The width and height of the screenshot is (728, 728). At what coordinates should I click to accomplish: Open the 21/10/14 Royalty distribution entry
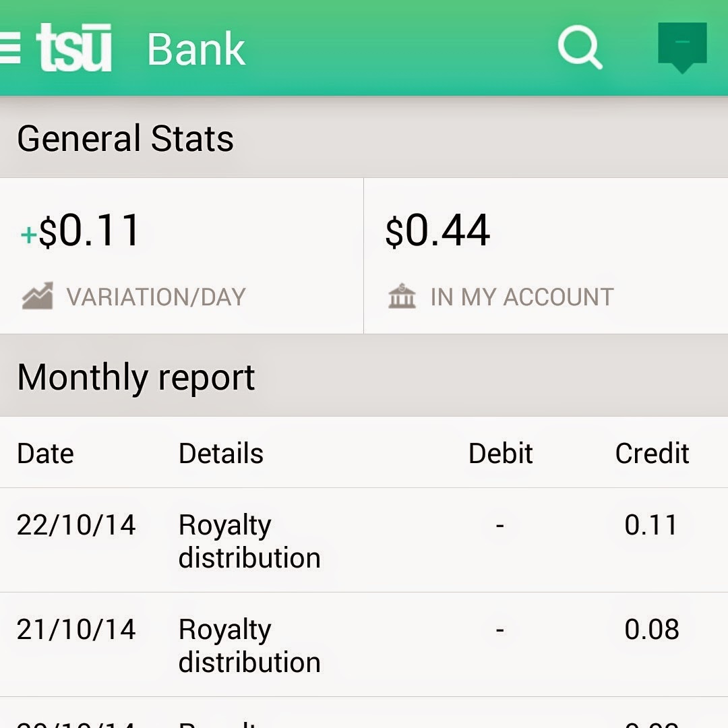click(364, 645)
